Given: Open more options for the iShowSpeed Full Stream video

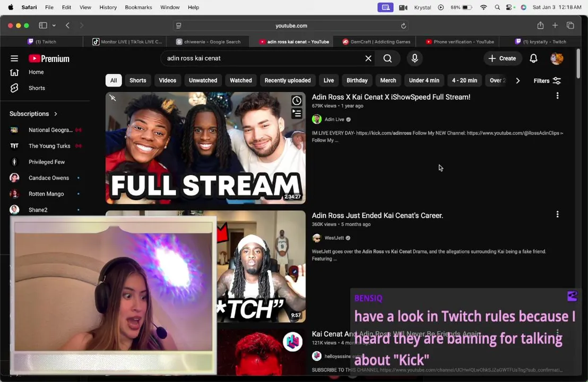Looking at the screenshot, I should click(x=557, y=96).
